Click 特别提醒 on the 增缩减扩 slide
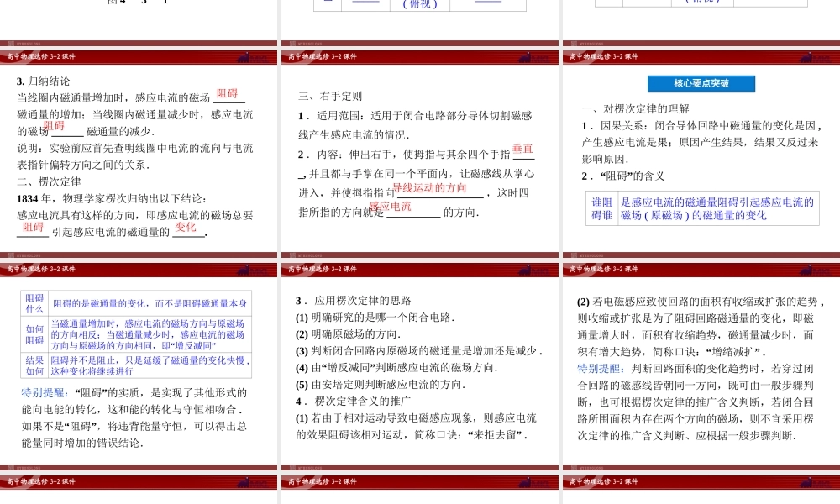This screenshot has height=504, width=840. (600, 368)
